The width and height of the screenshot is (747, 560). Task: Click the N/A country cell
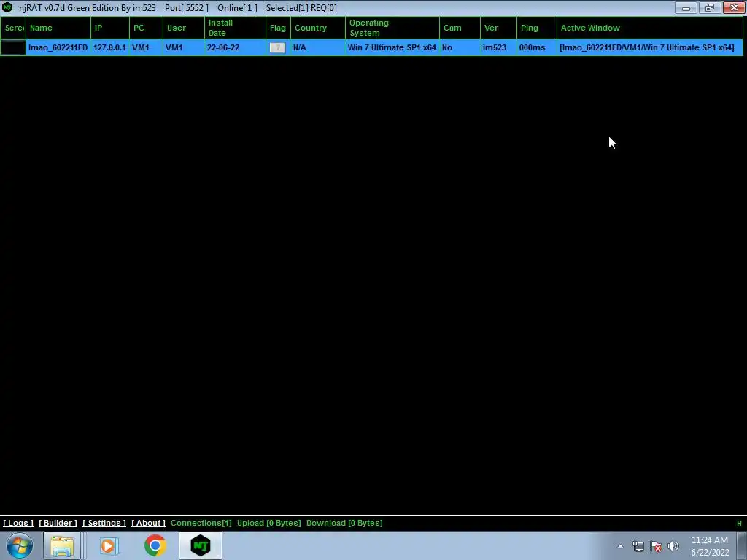tap(300, 47)
